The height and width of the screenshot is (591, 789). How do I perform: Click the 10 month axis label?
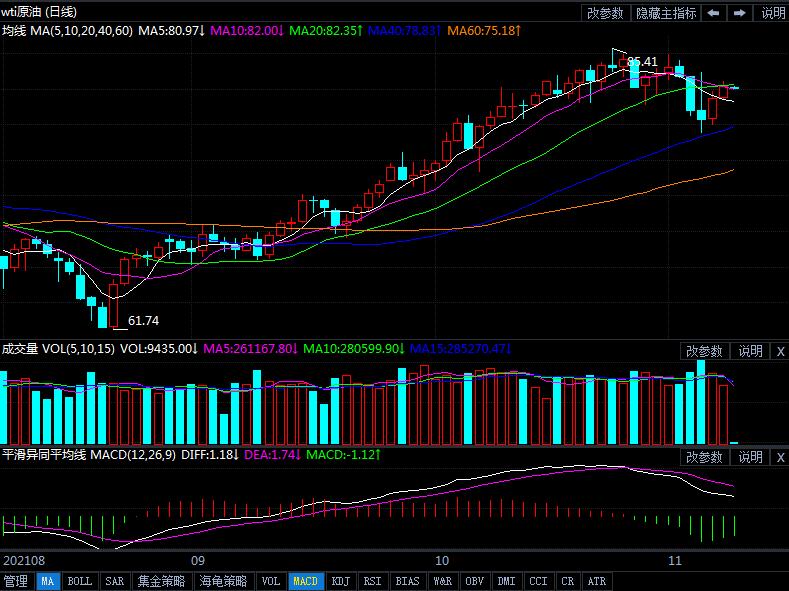tap(441, 560)
